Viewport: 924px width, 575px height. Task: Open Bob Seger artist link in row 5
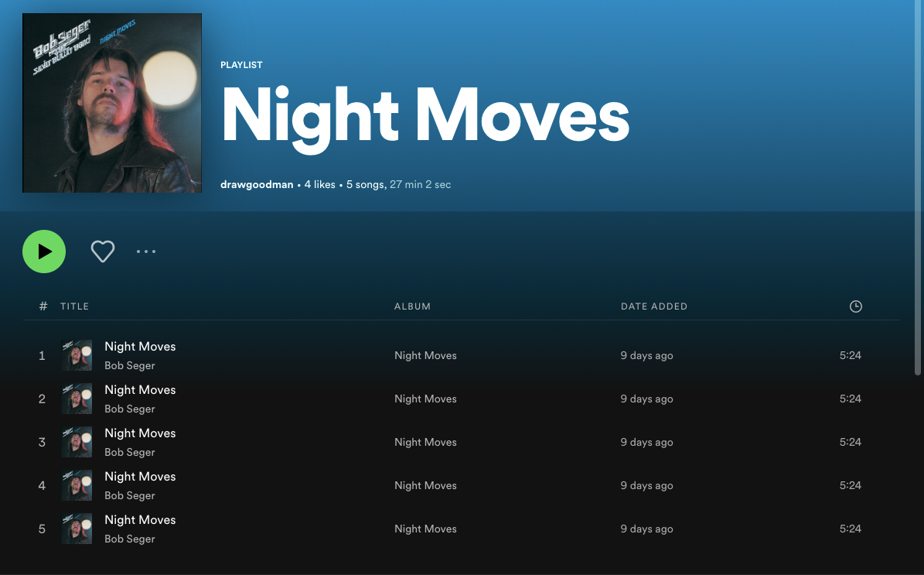[x=130, y=539]
